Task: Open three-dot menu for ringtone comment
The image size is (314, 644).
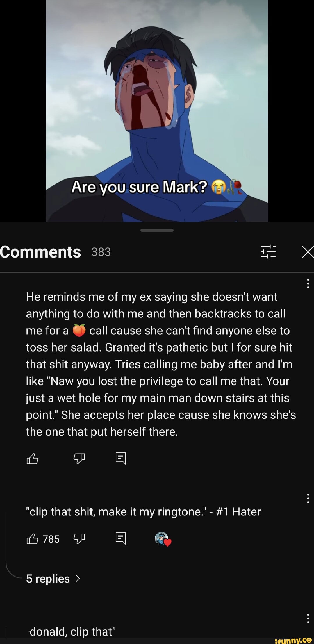Action: [x=308, y=498]
